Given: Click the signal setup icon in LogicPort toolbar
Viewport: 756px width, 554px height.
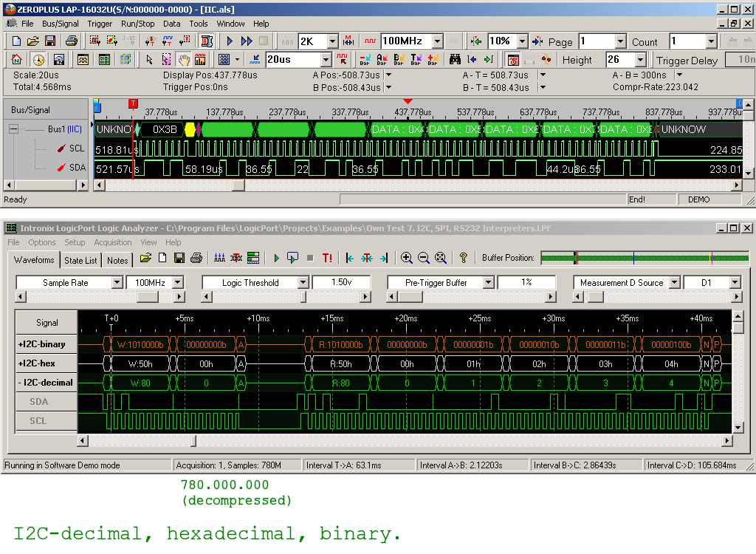Looking at the screenshot, I should [x=219, y=259].
